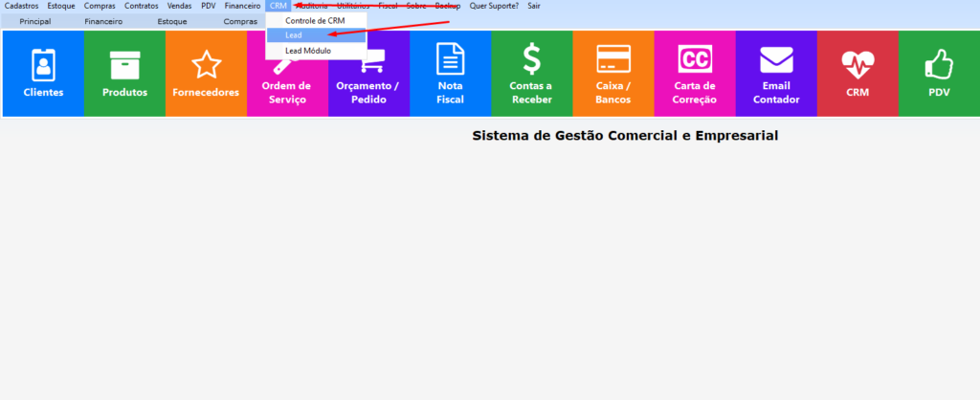980x400 pixels.
Task: Open the Nota Fiscal document tile
Action: pyautogui.click(x=450, y=74)
